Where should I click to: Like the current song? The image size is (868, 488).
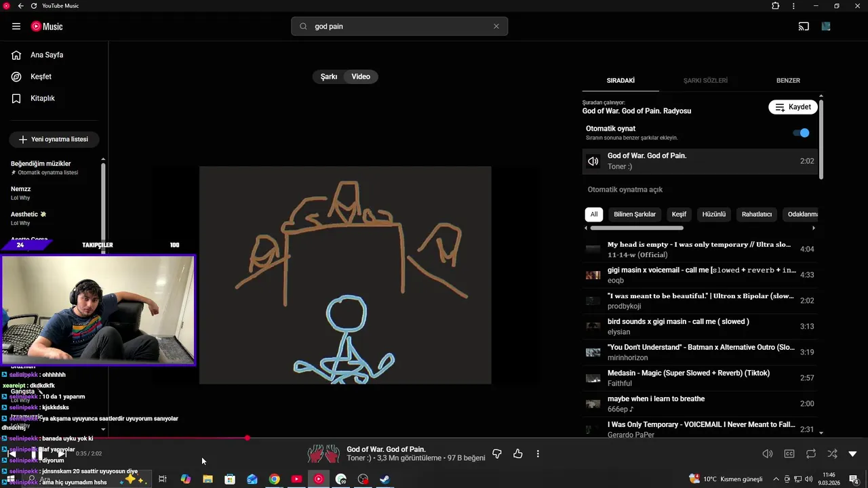[x=518, y=454]
